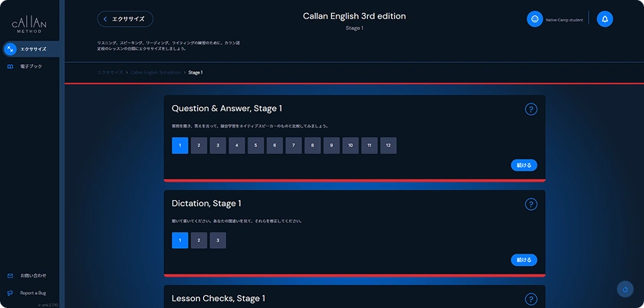644x308 pixels.
Task: Select Question & Answer exercise number 5
Action: 255,146
